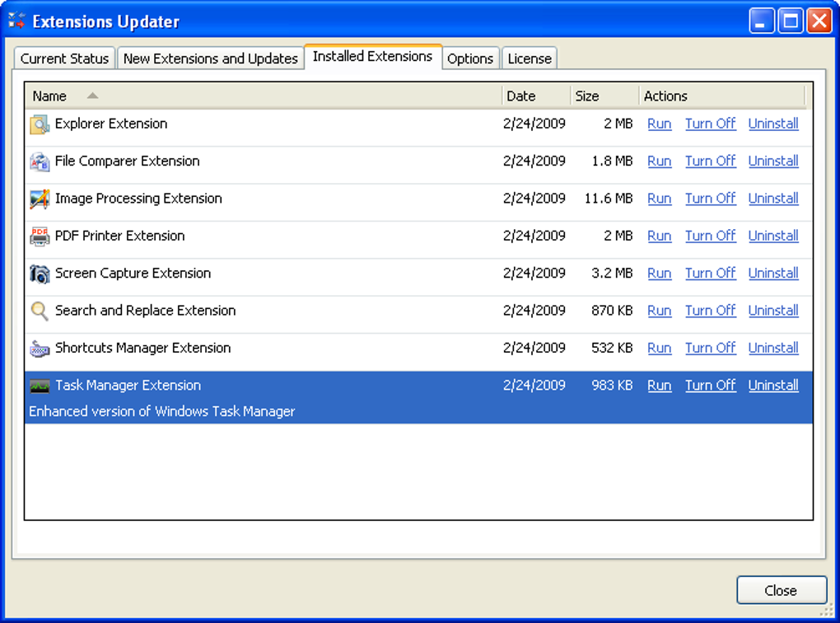The height and width of the screenshot is (623, 840).
Task: Click the PDF Printer Extension icon
Action: tap(40, 236)
